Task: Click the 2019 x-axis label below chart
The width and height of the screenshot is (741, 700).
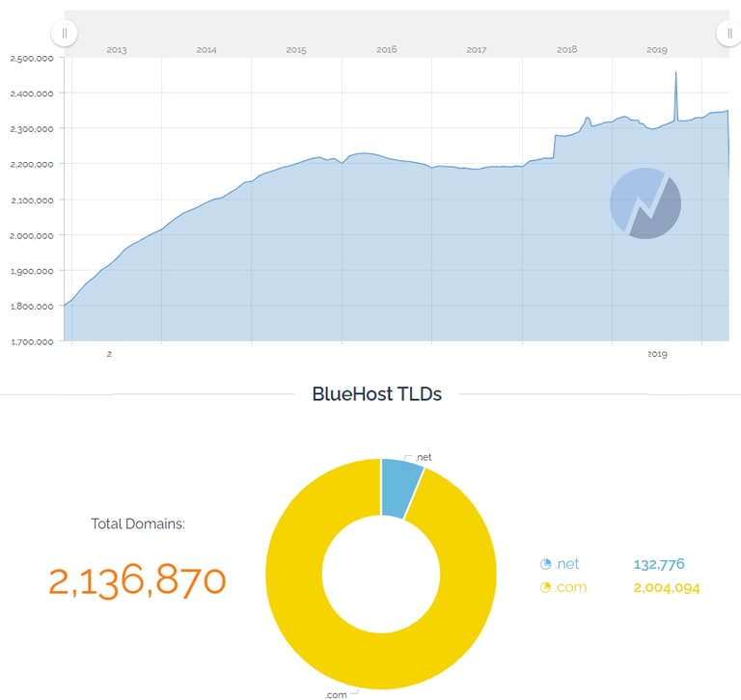Action: [x=657, y=354]
